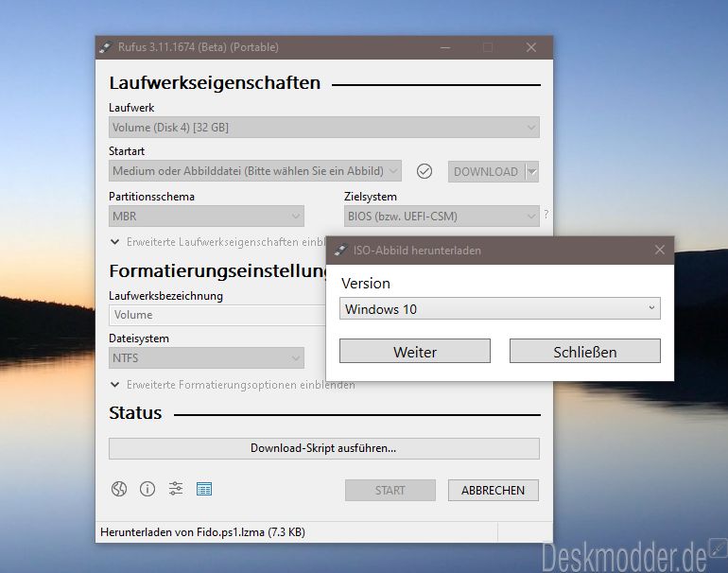Click the Download-Skript ausführen progress bar
The image size is (728, 573).
click(x=324, y=448)
